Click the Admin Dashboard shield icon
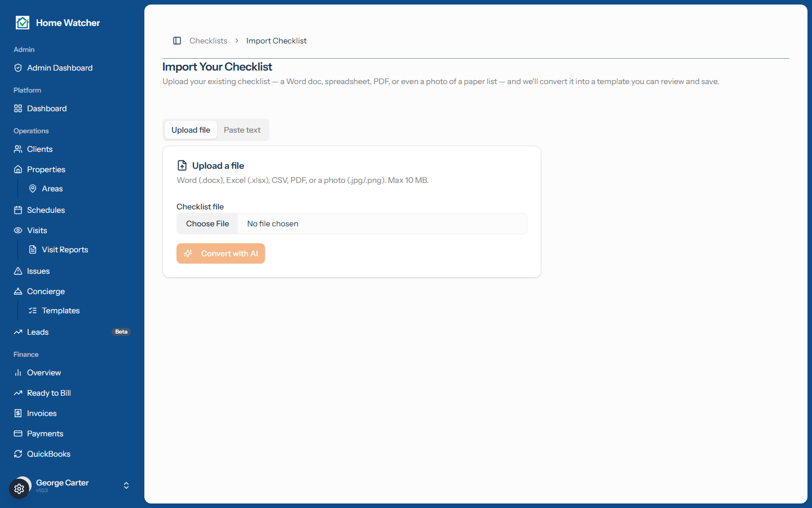Screen dimensions: 812x508 (x=18, y=68)
